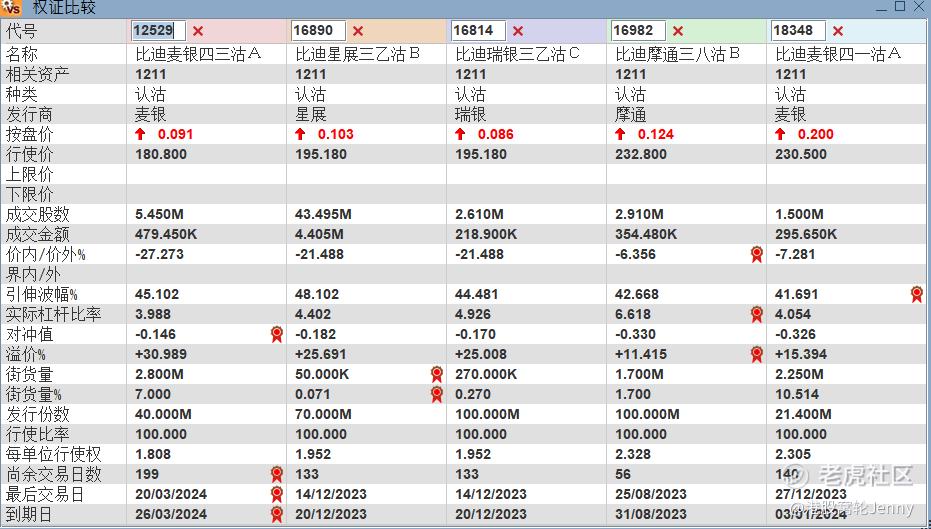
Task: Click the red up arrow beside price 0.091
Action: 140,134
